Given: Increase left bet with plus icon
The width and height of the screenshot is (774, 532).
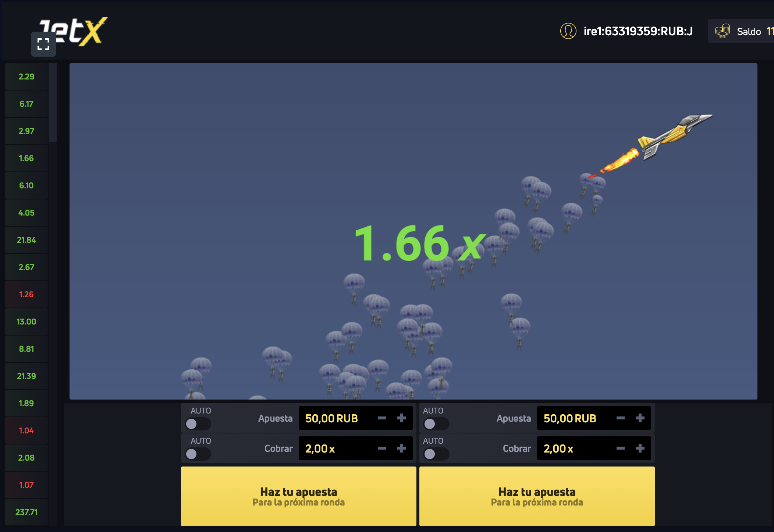Looking at the screenshot, I should tap(402, 418).
